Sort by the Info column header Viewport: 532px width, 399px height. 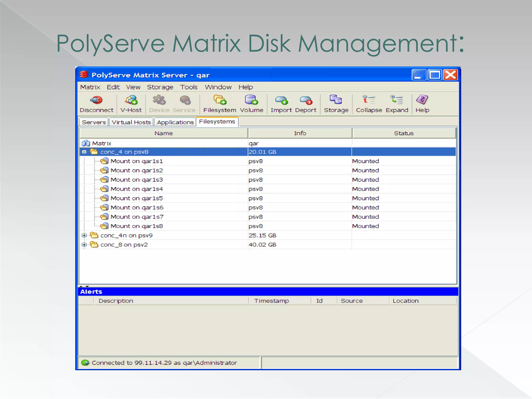click(300, 133)
